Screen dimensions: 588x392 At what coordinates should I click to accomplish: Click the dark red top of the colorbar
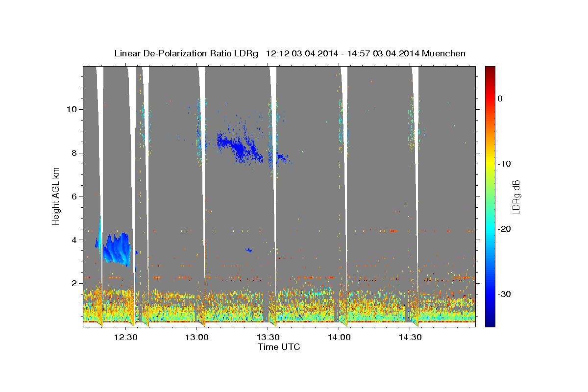click(x=490, y=70)
